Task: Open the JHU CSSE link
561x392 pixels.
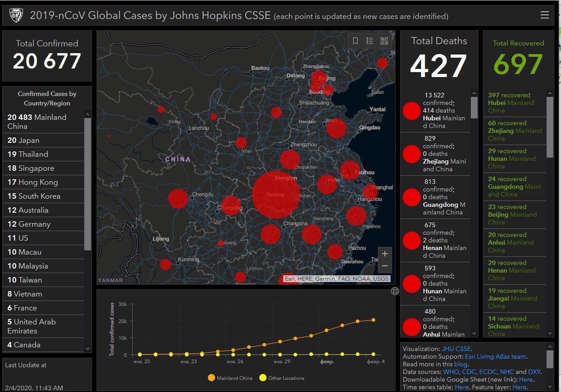Action: coord(456,349)
